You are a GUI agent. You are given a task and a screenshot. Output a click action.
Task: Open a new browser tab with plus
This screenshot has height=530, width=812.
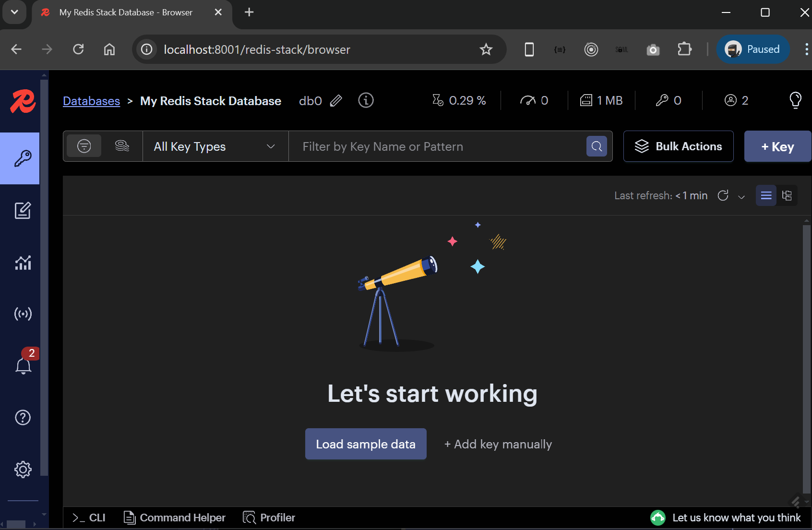tap(249, 12)
